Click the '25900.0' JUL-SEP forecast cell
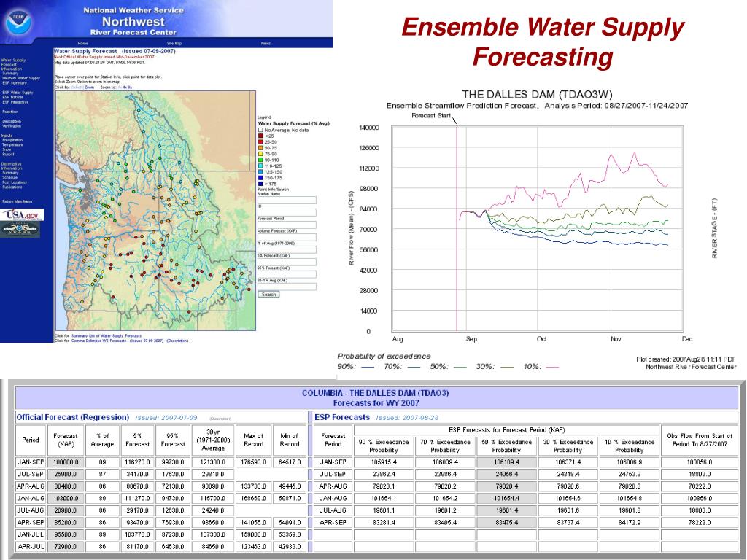The image size is (747, 560). pyautogui.click(x=65, y=474)
